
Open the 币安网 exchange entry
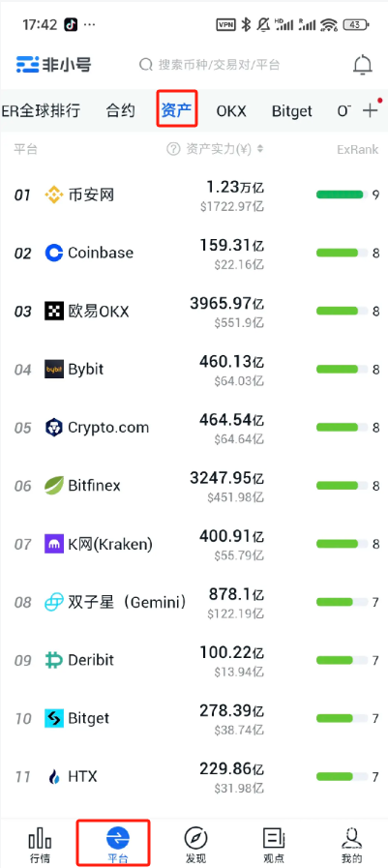(194, 195)
